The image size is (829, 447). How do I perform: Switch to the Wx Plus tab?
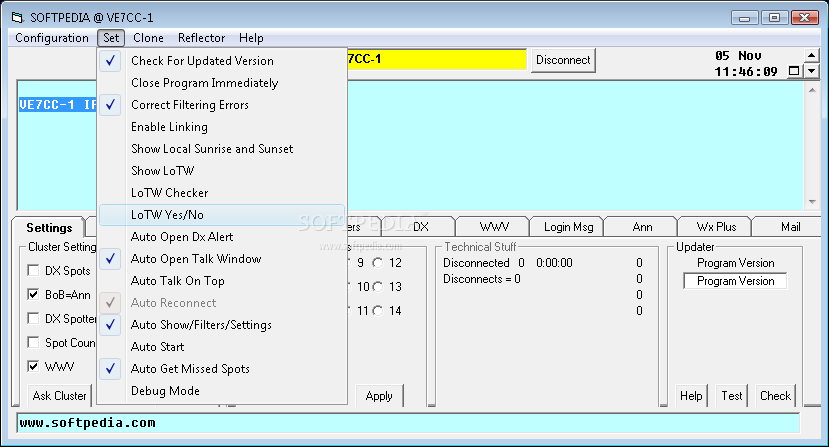(x=716, y=227)
